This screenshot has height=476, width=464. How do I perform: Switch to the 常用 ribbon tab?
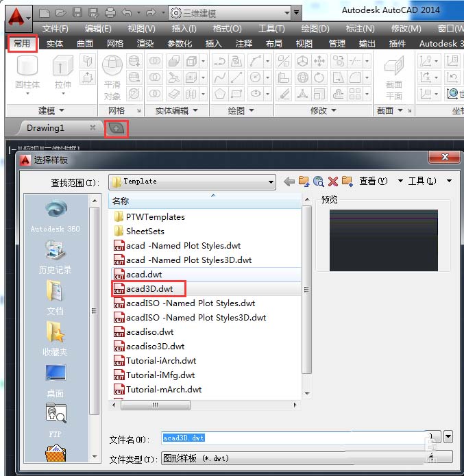[x=22, y=43]
